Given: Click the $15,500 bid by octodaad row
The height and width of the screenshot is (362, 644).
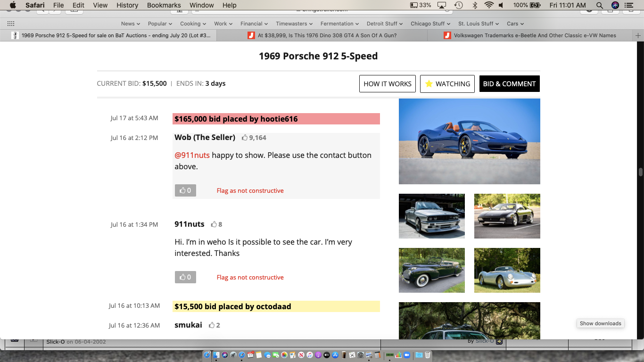Looking at the screenshot, I should click(276, 306).
